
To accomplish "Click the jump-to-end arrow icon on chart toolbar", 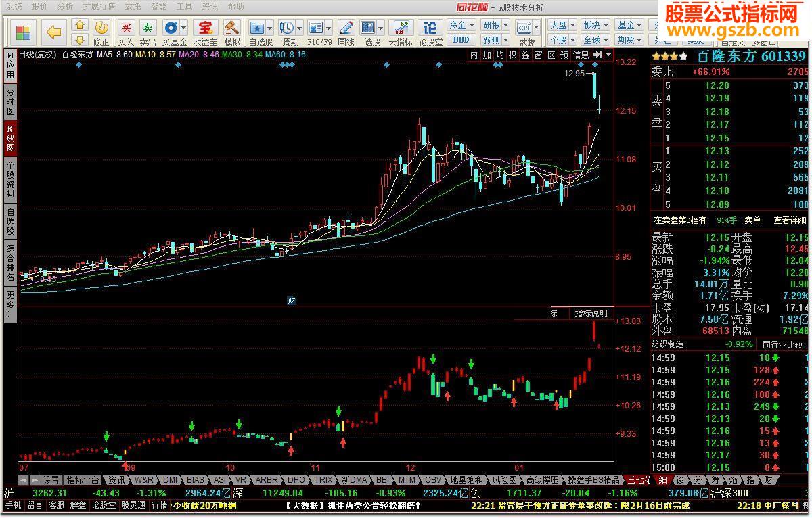I will [x=597, y=55].
